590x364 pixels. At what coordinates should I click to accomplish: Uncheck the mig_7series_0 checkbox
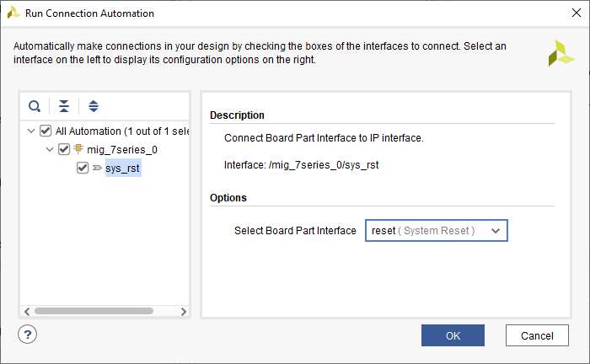pos(64,149)
